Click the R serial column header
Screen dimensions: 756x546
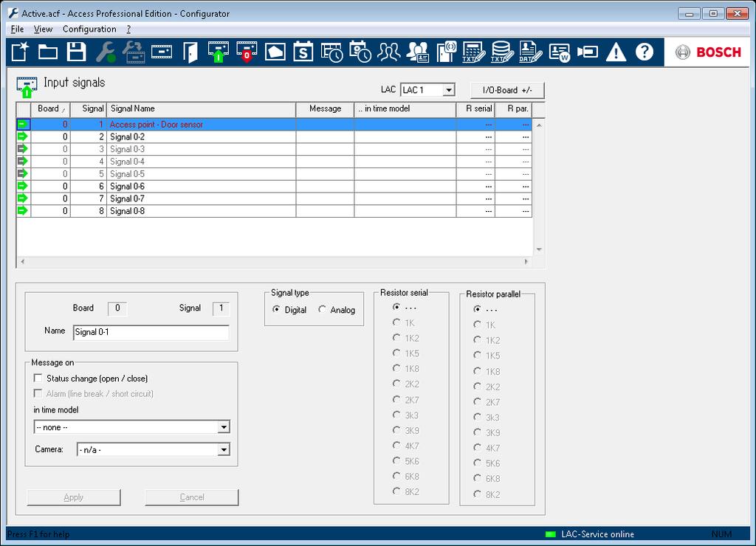point(475,109)
